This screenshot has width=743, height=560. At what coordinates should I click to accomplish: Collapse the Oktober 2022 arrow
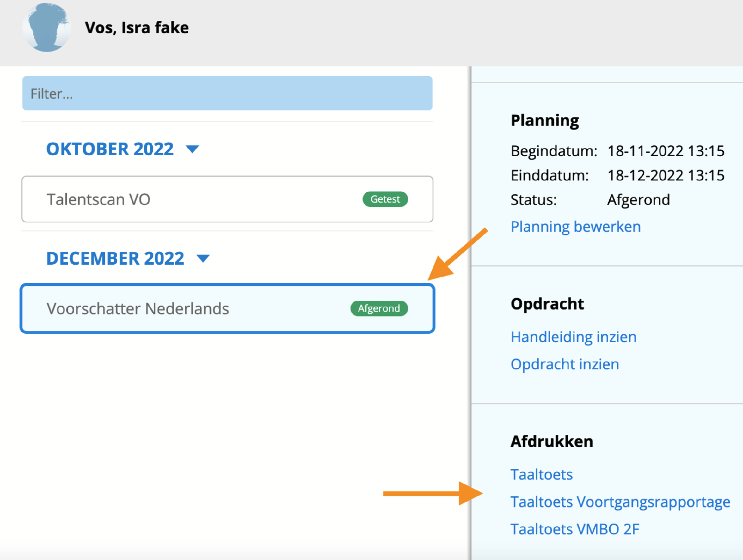pyautogui.click(x=193, y=149)
